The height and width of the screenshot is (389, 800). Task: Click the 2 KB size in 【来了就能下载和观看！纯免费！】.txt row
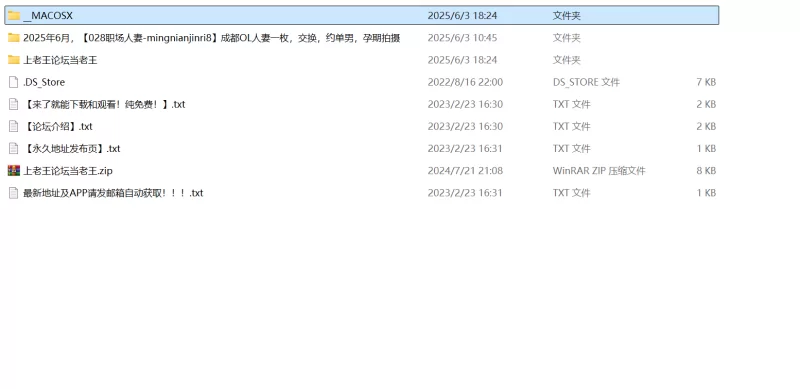pyautogui.click(x=706, y=104)
